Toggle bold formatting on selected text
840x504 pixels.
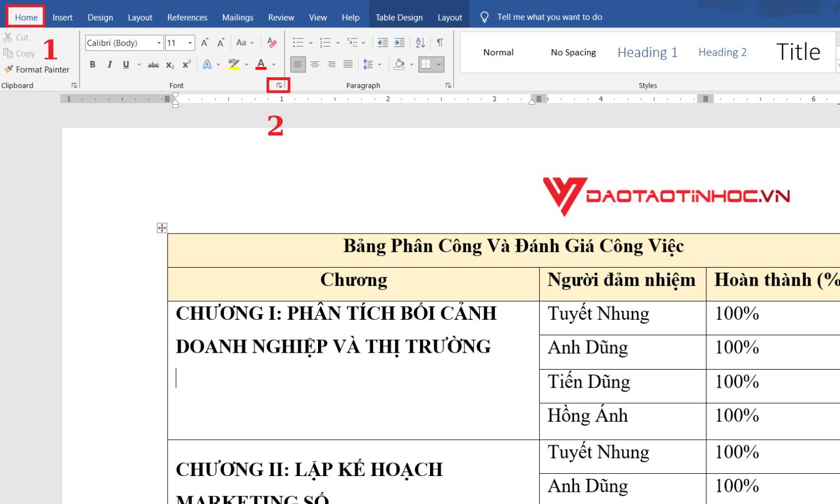coord(92,64)
